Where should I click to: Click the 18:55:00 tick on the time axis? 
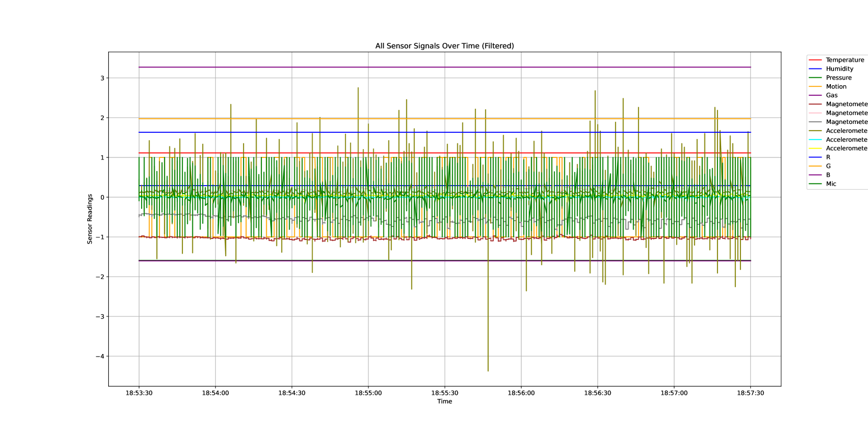368,393
